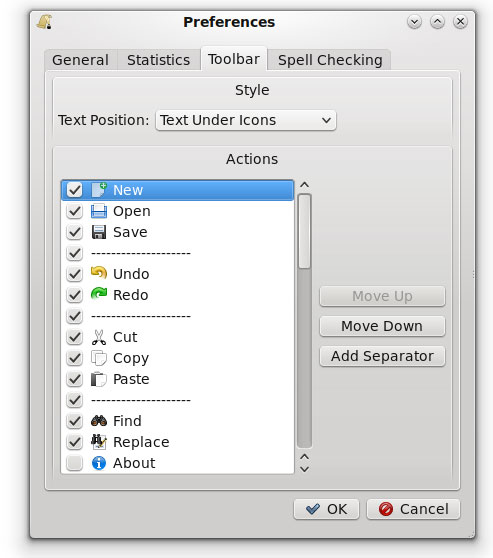Click the Find binoculars icon
Screen dimensions: 493x558
99,421
